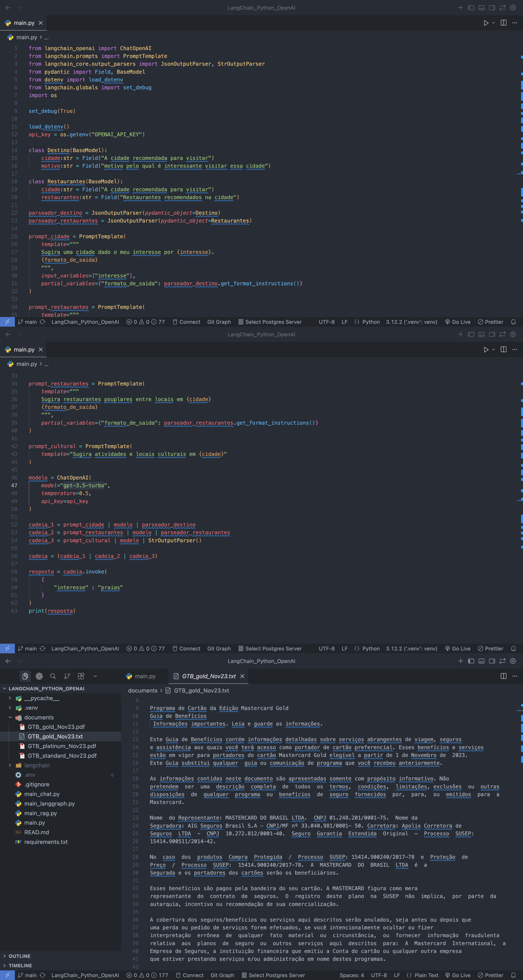Select main.py tab in middle window

[24, 350]
